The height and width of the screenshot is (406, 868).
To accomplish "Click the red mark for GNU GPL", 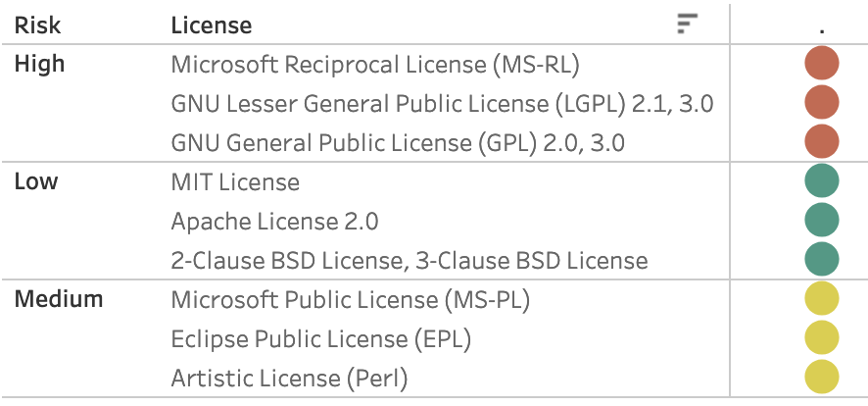I will [x=822, y=142].
